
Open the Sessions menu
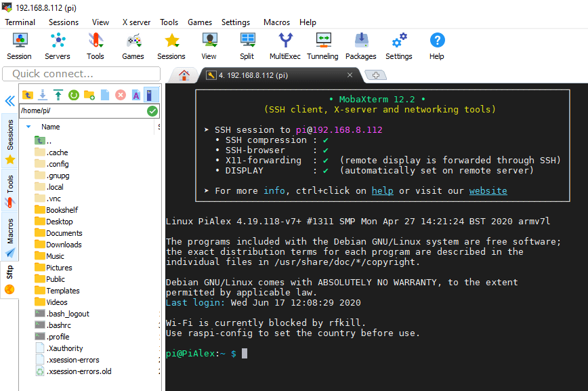[64, 22]
